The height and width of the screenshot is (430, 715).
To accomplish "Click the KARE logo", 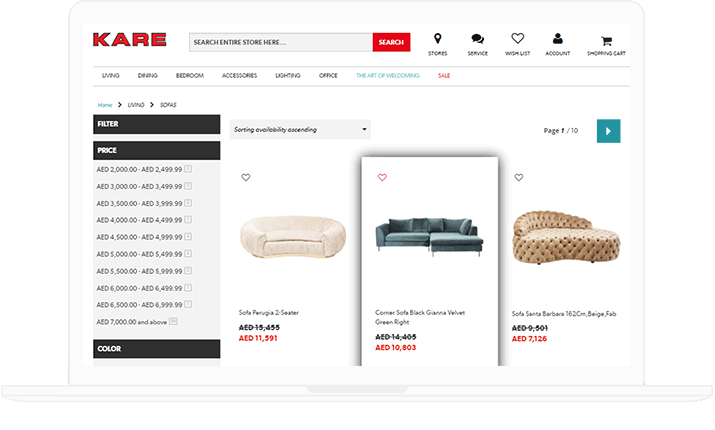I will [130, 40].
